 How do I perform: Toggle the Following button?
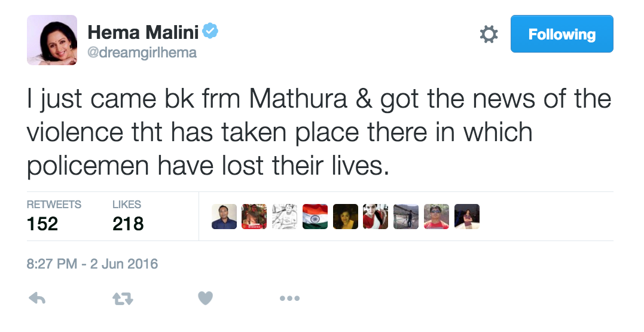point(561,34)
